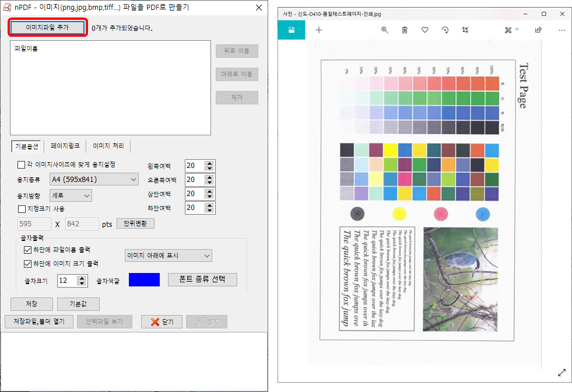Increase 글자크기 with up arrow

82,278
